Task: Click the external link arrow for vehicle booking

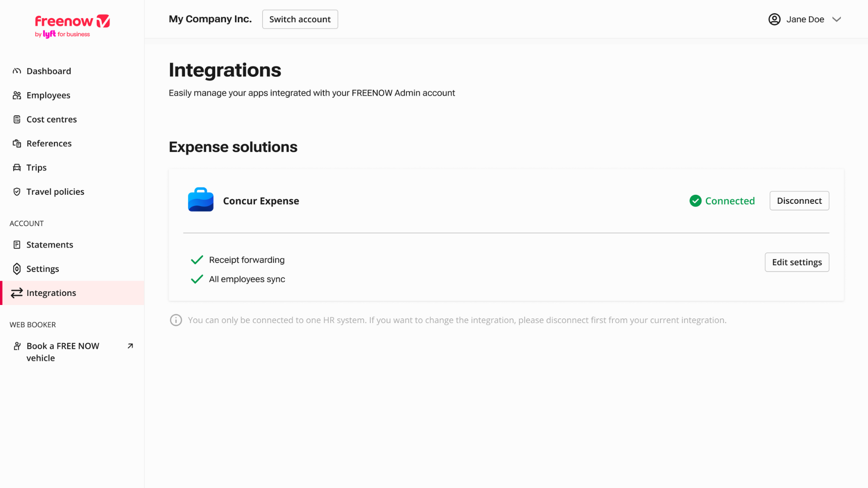Action: pos(131,346)
